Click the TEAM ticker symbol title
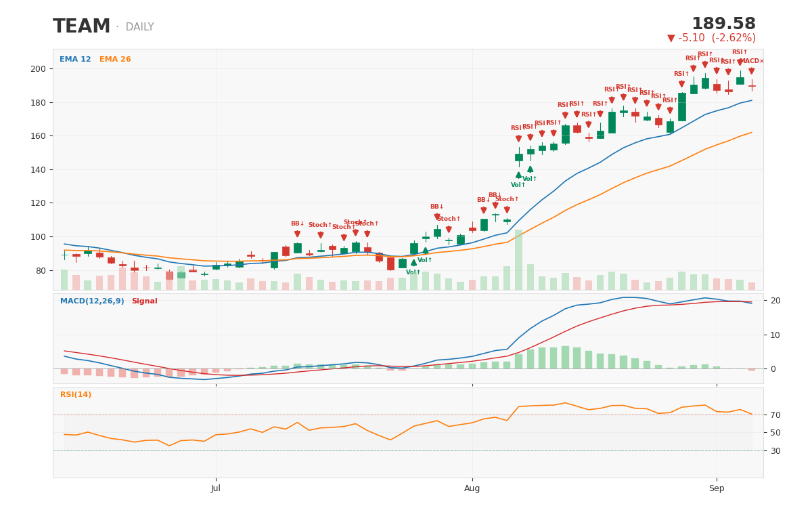This screenshot has width=812, height=508. [81, 27]
